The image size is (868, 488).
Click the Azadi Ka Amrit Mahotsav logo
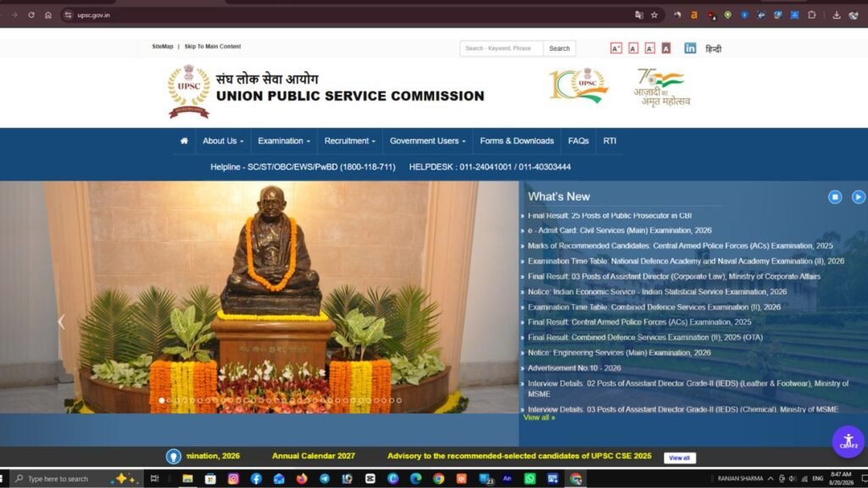coord(662,87)
